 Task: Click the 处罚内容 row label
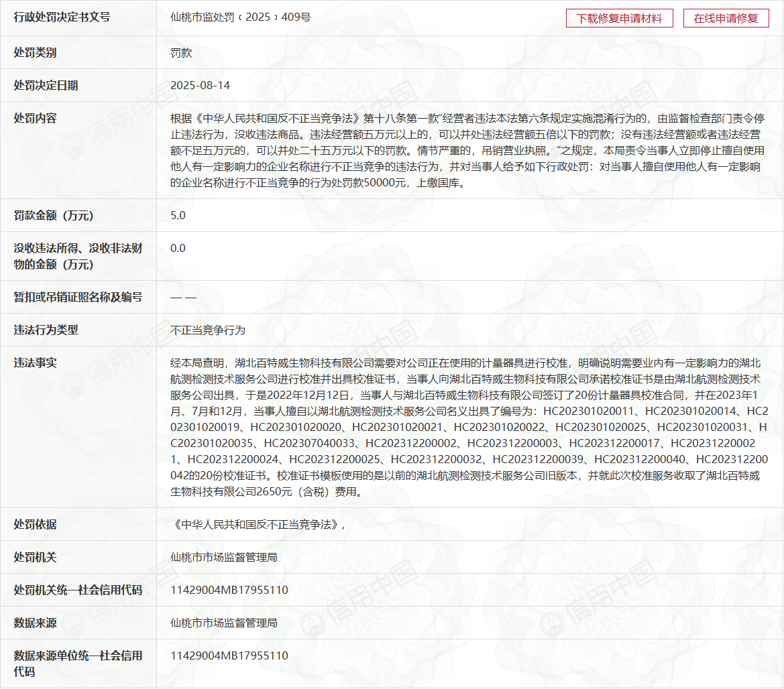[35, 119]
